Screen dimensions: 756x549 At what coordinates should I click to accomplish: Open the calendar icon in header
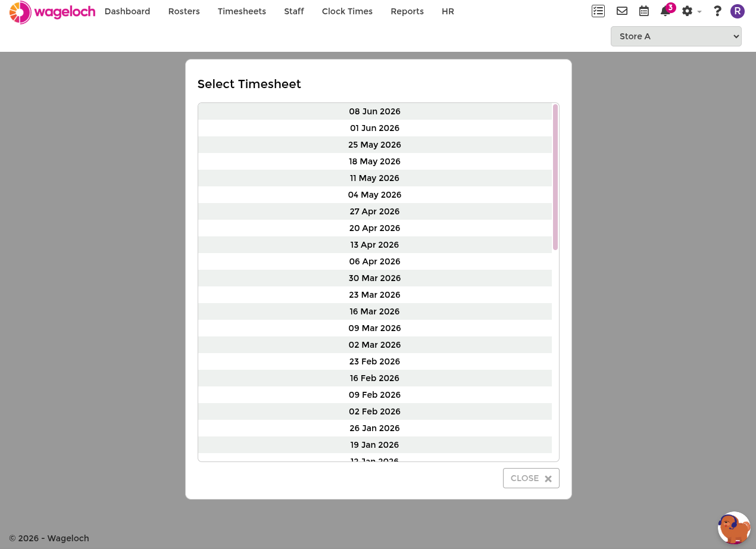click(x=643, y=11)
